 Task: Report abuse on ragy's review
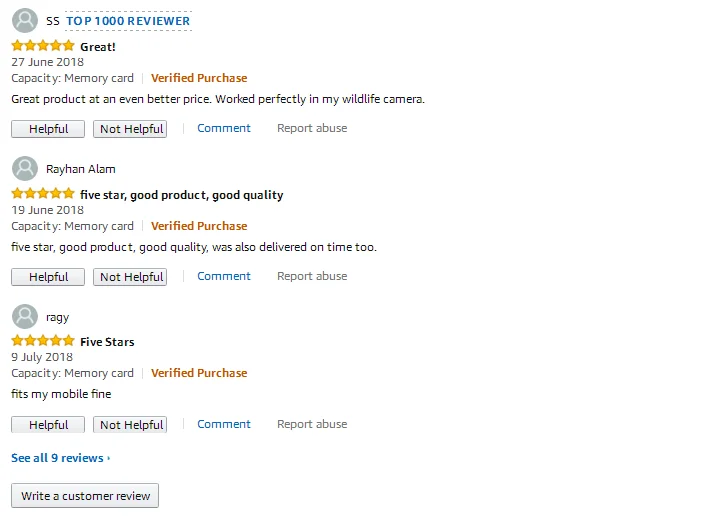[312, 424]
